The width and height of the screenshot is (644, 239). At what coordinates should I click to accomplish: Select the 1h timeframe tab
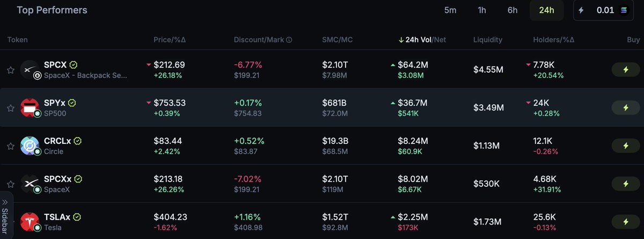482,10
